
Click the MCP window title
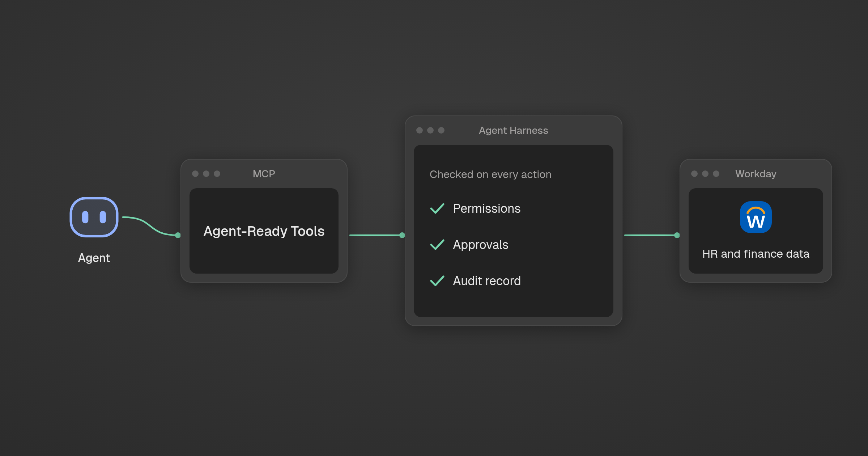pyautogui.click(x=264, y=174)
